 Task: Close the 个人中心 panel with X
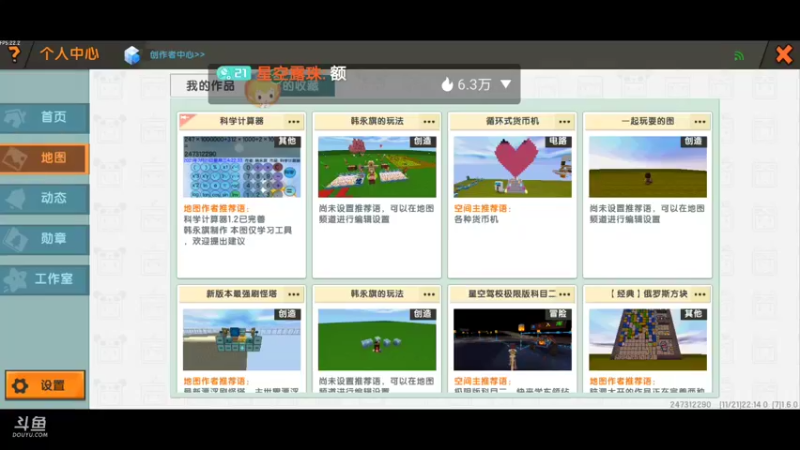(784, 54)
